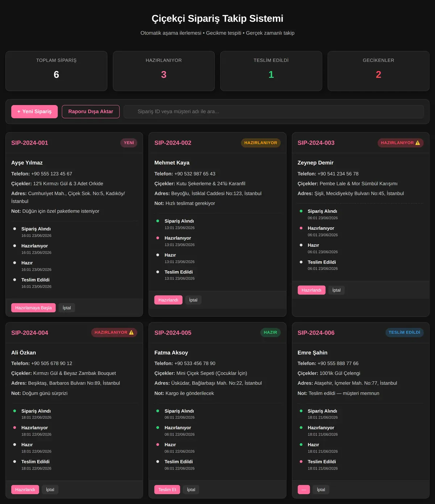The height and width of the screenshot is (504, 435).
Task: Create a new order with Yeni Sipariş
Action: click(x=34, y=112)
